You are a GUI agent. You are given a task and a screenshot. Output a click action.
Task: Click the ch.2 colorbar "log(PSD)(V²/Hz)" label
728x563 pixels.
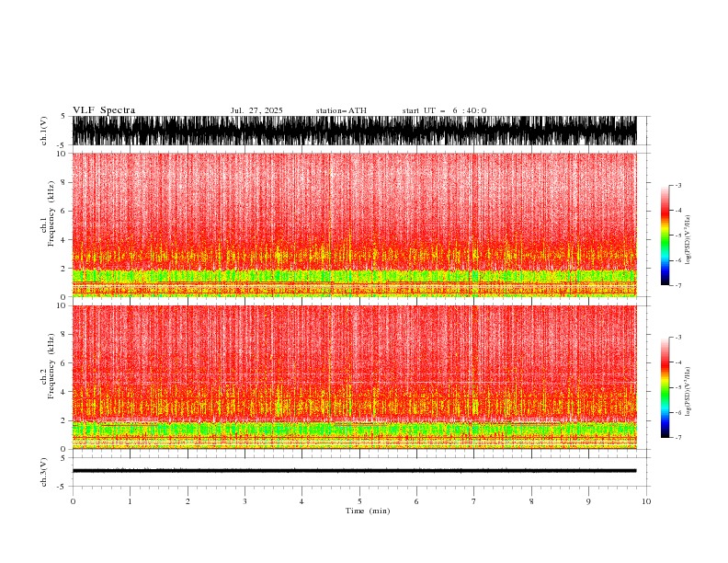(688, 392)
